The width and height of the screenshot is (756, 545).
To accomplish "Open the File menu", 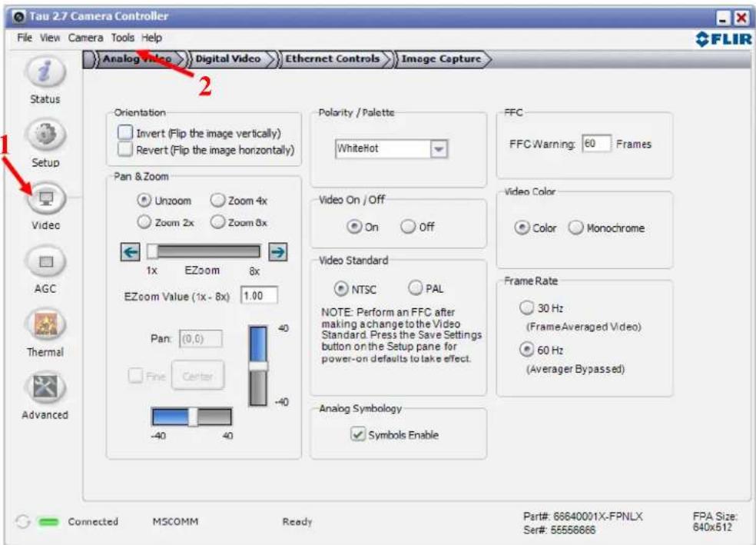I will point(25,38).
